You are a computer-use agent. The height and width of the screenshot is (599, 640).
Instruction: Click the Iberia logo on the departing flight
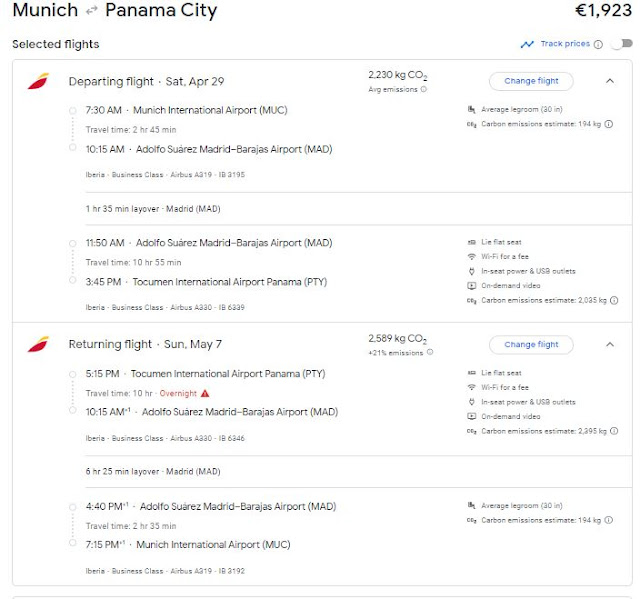(38, 81)
